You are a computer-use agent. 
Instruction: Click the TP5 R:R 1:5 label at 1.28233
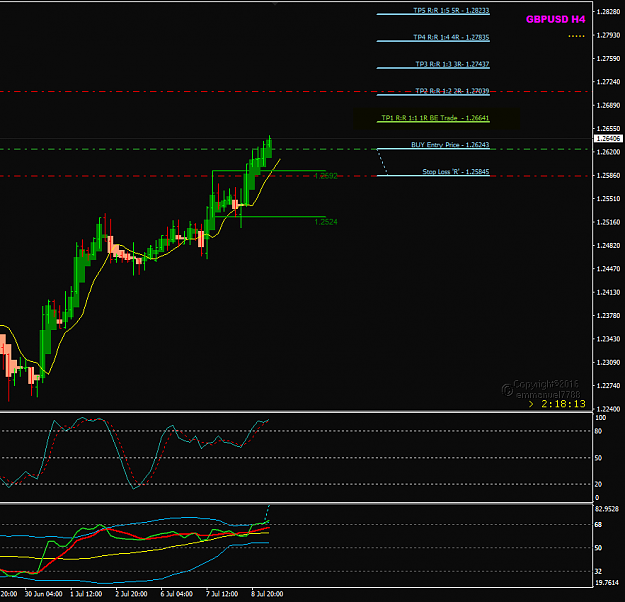click(451, 10)
